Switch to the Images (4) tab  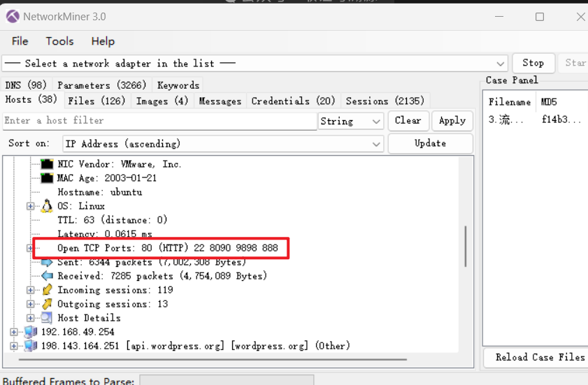click(x=162, y=101)
